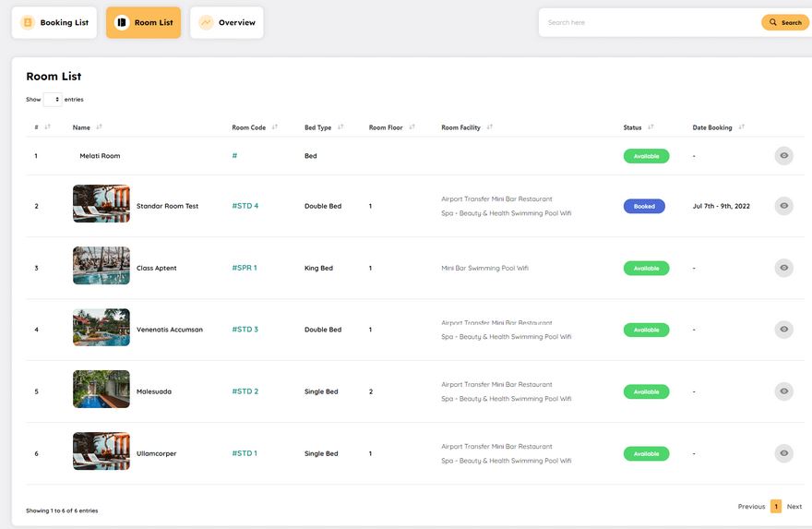The height and width of the screenshot is (529, 812).
Task: Click room code link #STD 3
Action: click(245, 330)
